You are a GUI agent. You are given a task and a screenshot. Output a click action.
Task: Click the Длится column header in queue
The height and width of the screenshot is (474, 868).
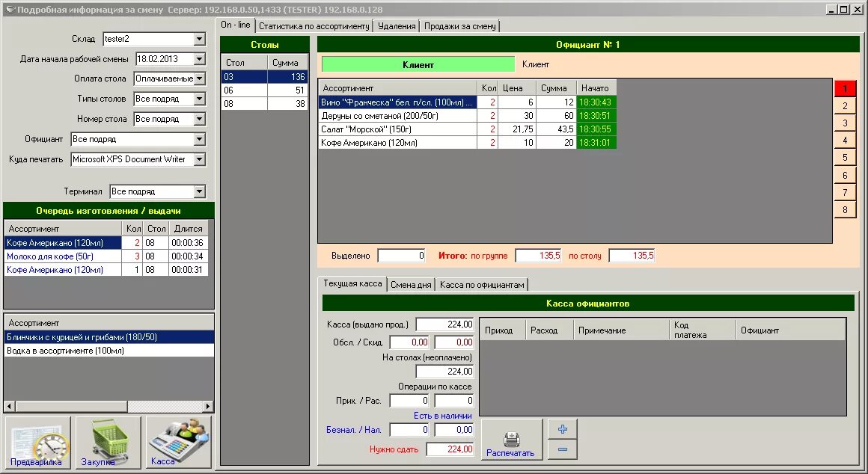189,229
